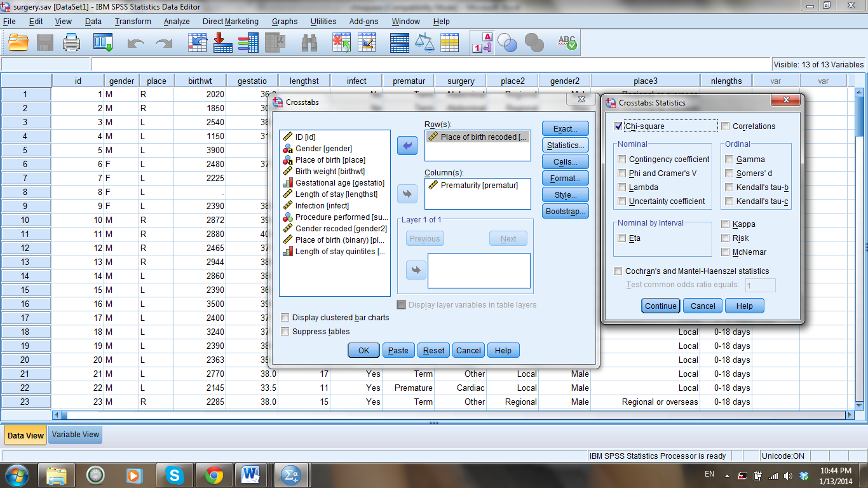The height and width of the screenshot is (488, 868).
Task: Check the Eta checkbox
Action: pyautogui.click(x=622, y=238)
